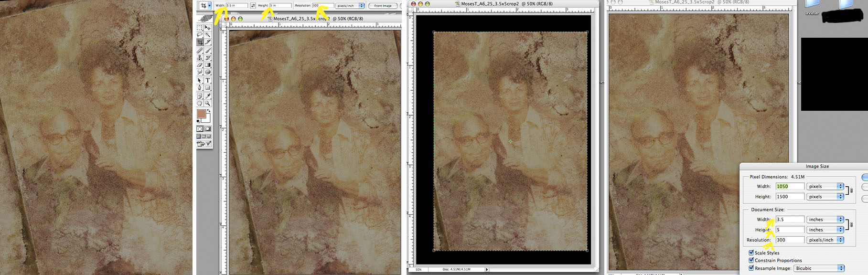Open the Crop tool preset picker
868x275 pixels.
(210, 6)
